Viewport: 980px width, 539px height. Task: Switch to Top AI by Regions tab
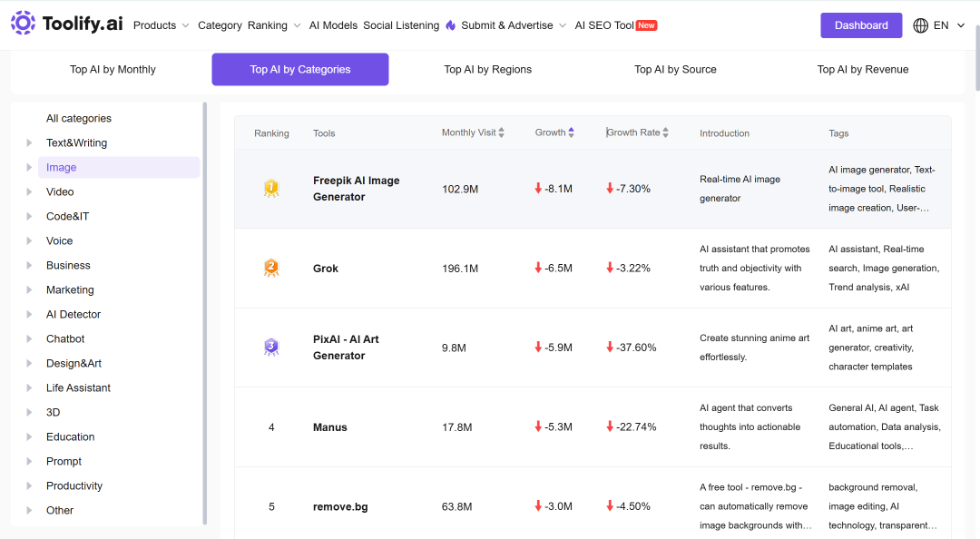[x=487, y=69]
